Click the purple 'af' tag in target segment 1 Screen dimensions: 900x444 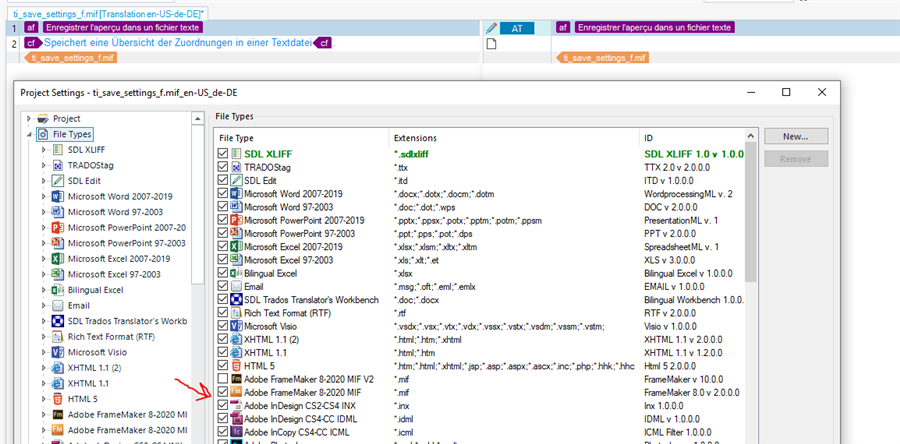tap(563, 28)
